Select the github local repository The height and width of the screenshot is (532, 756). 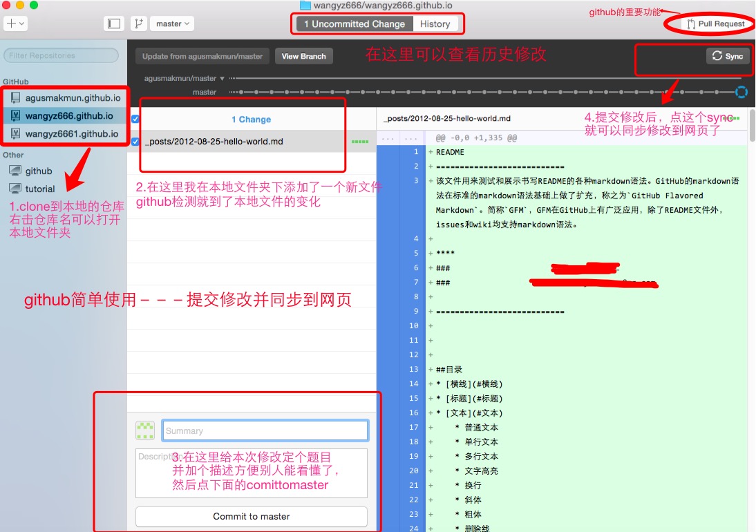[64, 171]
